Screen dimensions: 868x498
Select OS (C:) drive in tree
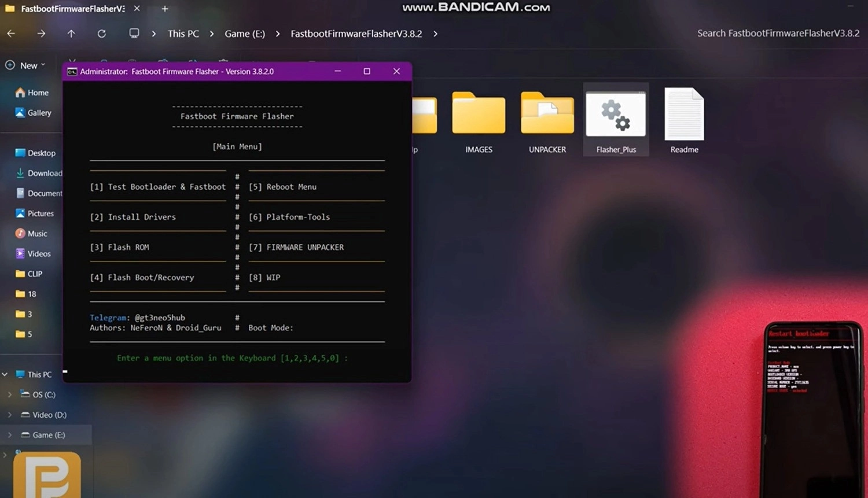38,394
